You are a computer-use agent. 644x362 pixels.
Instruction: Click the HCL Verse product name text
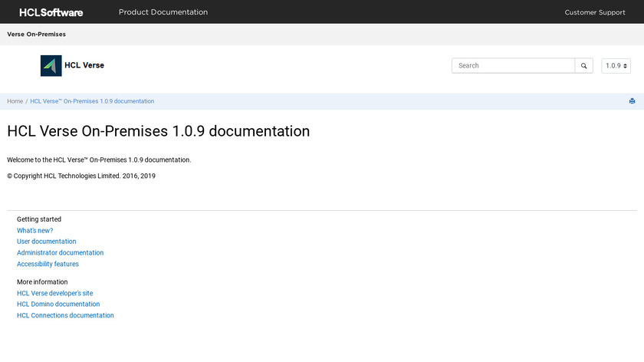point(84,66)
